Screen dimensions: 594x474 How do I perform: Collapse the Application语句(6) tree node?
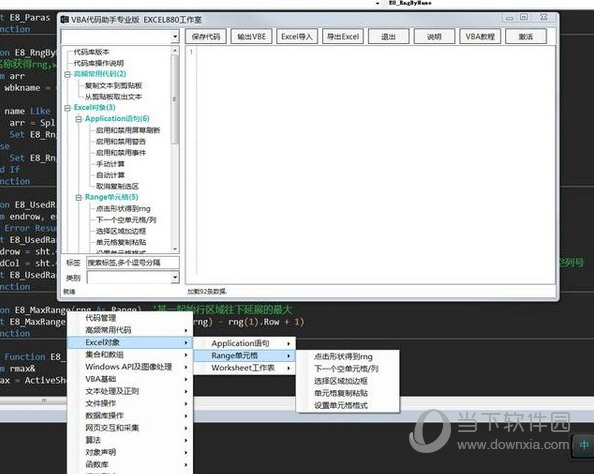point(78,119)
